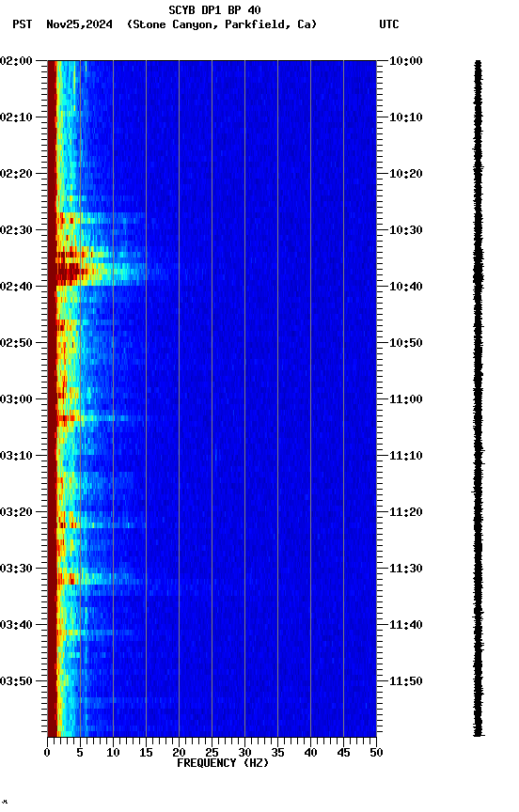Click the PST time label '02:50'

(x=16, y=343)
